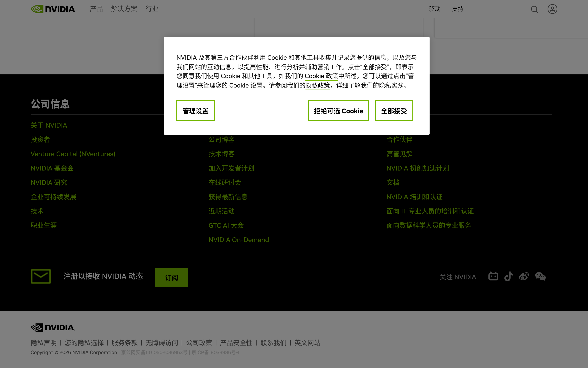Open the 合作伙伴 link
The height and width of the screenshot is (368, 588).
[399, 140]
